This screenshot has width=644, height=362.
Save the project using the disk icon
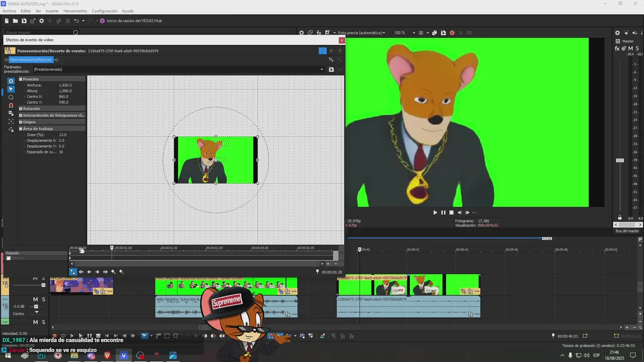click(x=24, y=21)
